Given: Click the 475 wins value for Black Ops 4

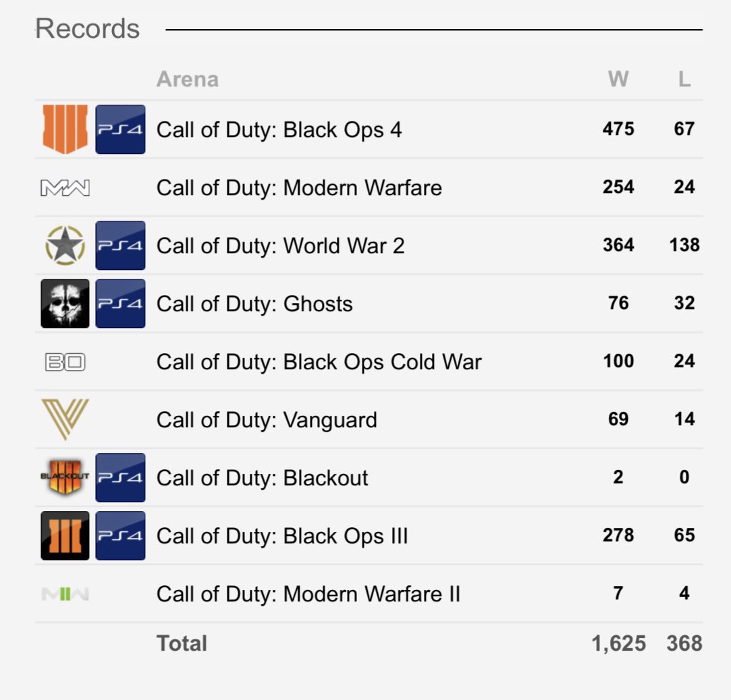Looking at the screenshot, I should coord(618,129).
